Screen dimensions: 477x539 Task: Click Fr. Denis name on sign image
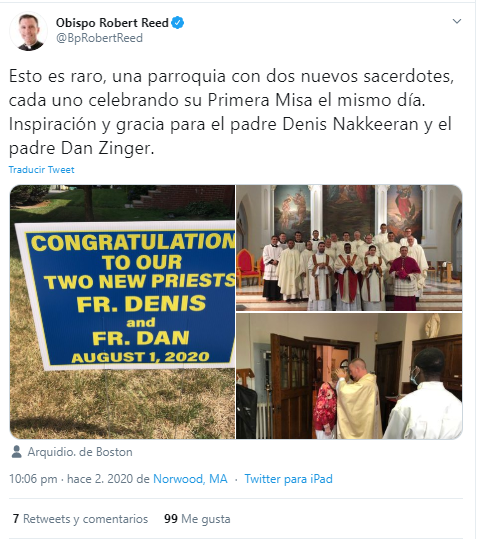pos(141,304)
